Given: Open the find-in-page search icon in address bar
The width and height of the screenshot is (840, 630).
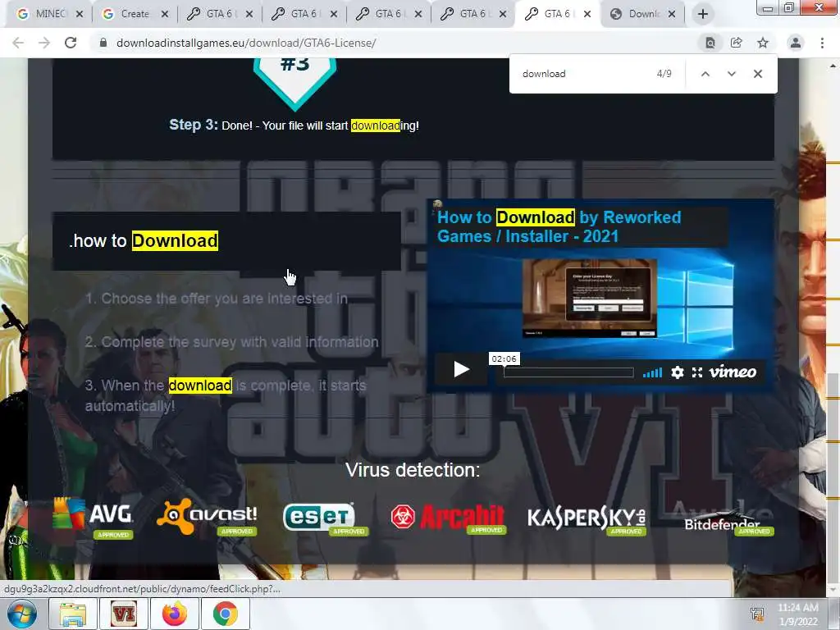Looking at the screenshot, I should click(710, 43).
